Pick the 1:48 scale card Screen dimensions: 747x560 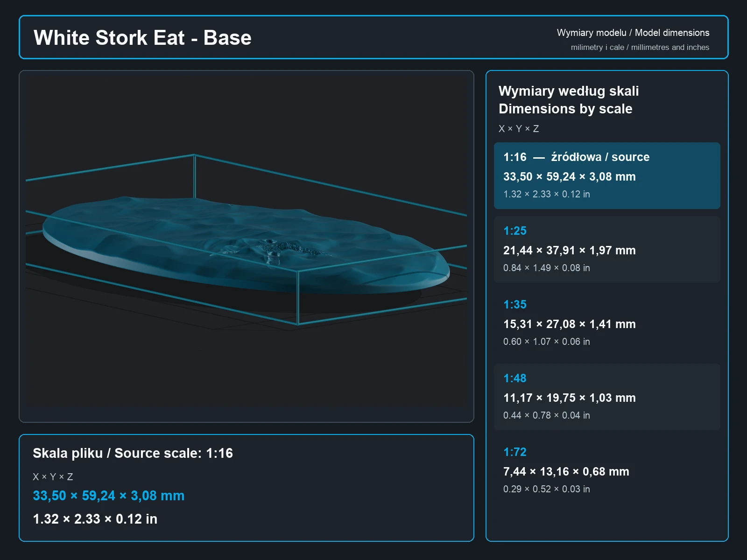[607, 397]
